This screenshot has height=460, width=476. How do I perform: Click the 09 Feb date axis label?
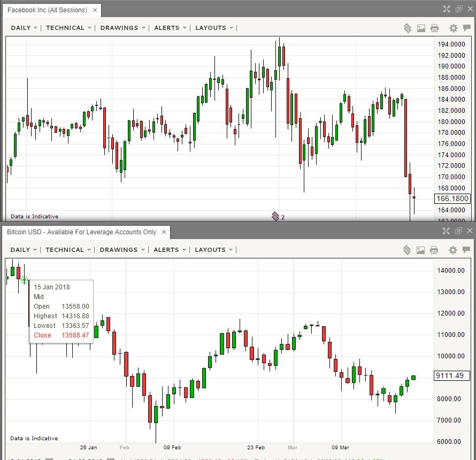pyautogui.click(x=172, y=448)
